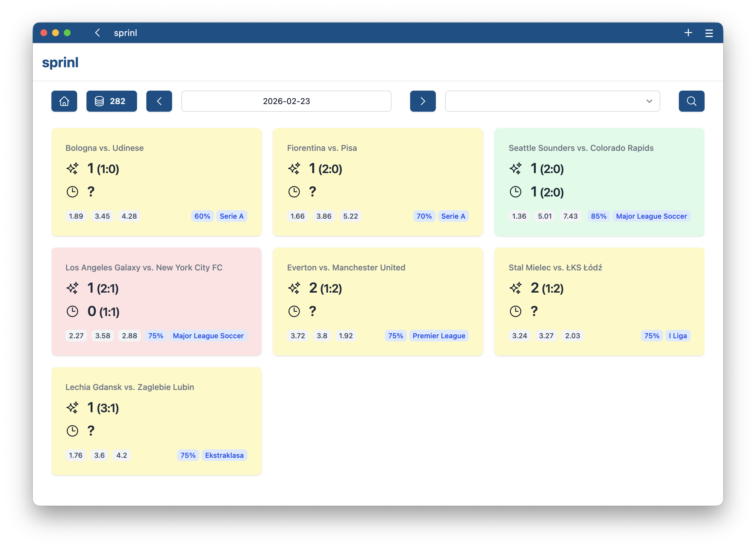Go to previous date with left chevron
This screenshot has height=549, width=756.
click(x=159, y=101)
